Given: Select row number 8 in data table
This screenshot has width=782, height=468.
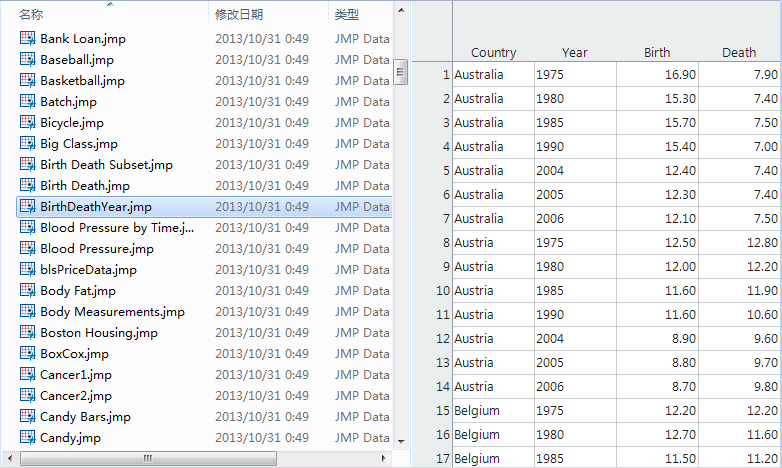Looking at the screenshot, I should (446, 242).
